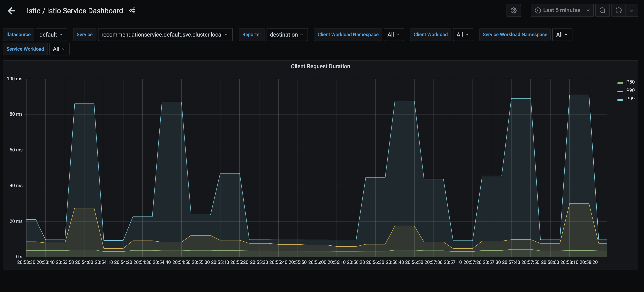This screenshot has height=292, width=644.
Task: Go back using the left arrow icon
Action: click(11, 11)
